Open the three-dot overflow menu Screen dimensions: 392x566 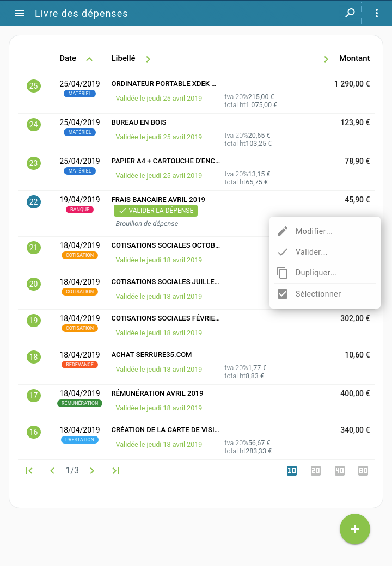pos(377,13)
